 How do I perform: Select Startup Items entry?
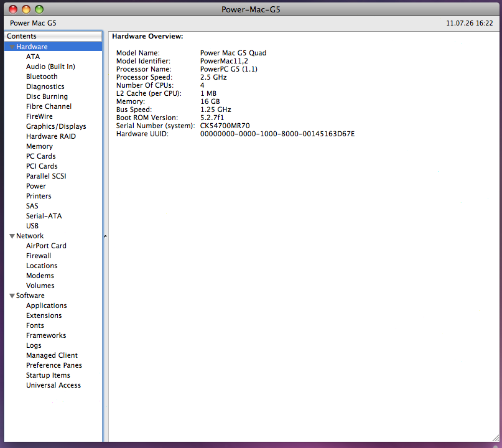point(48,375)
